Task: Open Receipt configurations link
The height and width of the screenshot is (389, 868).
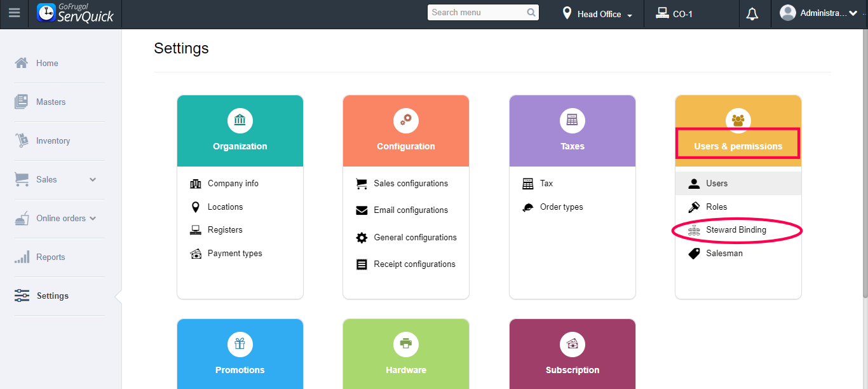Action: pyautogui.click(x=414, y=264)
